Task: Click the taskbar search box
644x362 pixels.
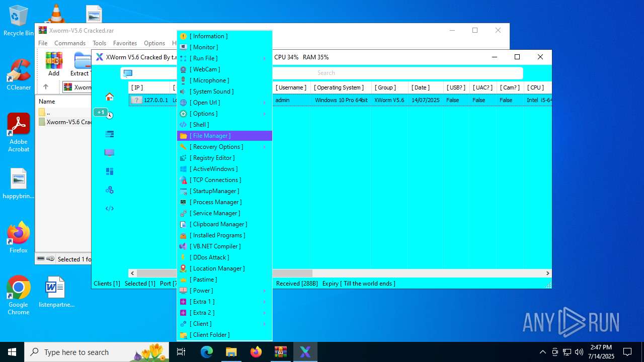Action: click(97, 352)
